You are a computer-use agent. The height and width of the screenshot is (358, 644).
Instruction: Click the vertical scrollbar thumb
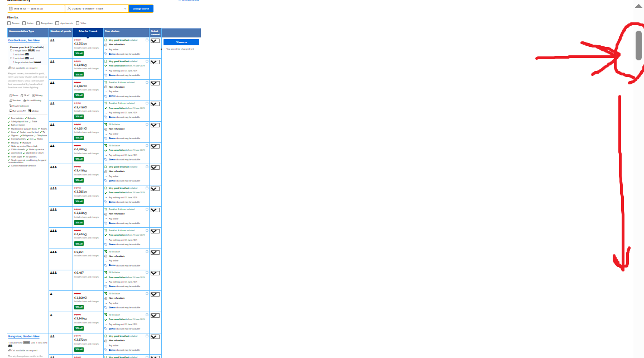pos(638,45)
